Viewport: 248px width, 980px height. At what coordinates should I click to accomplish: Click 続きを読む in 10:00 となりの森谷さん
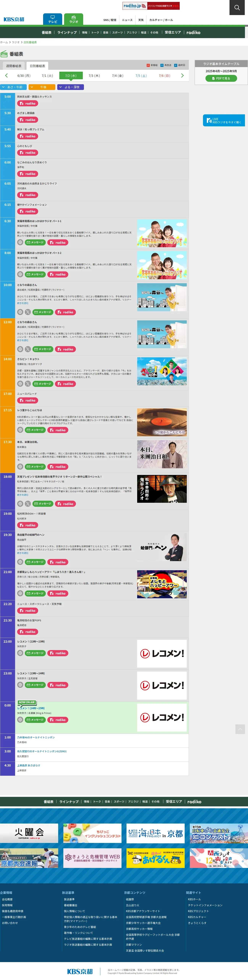tap(23, 303)
